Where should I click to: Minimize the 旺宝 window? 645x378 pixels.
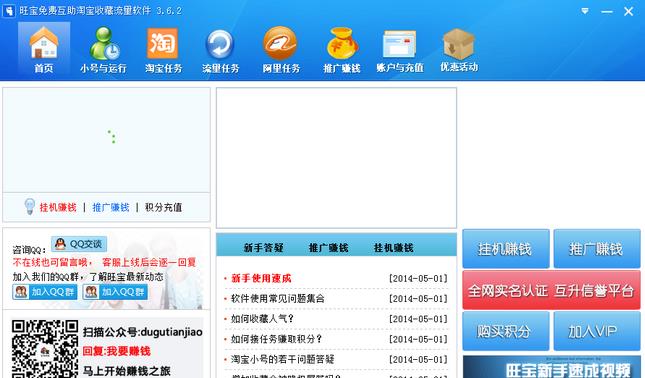(607, 12)
